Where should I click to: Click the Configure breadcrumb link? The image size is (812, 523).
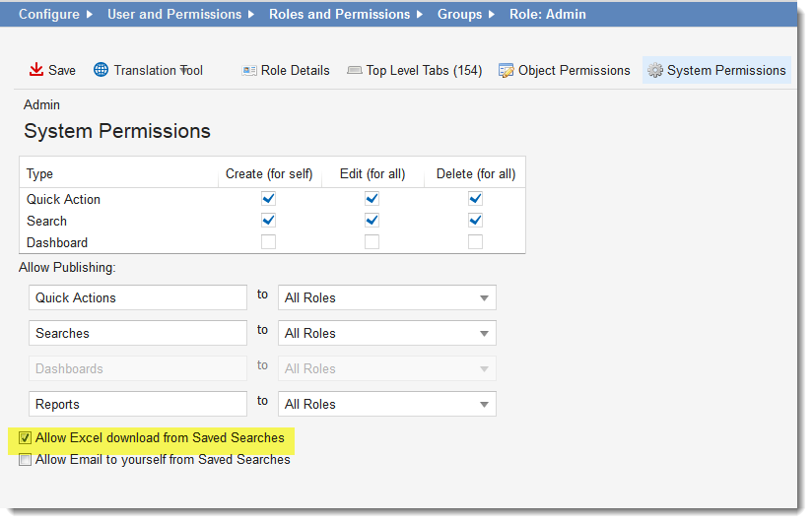point(49,15)
